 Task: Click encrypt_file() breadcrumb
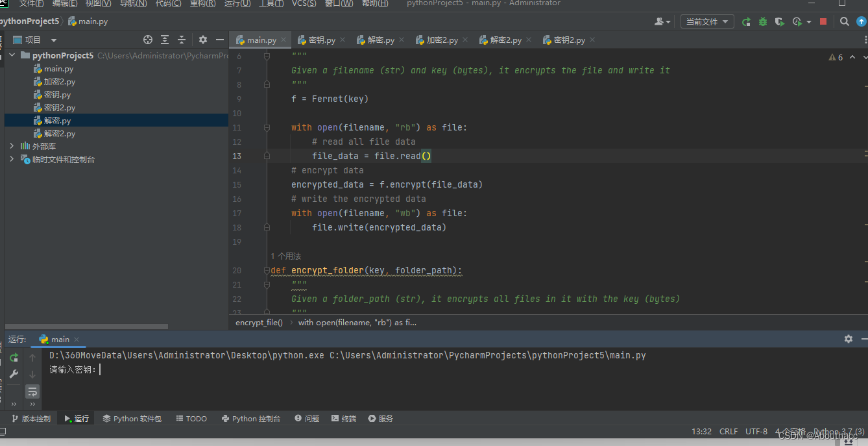[x=259, y=322]
